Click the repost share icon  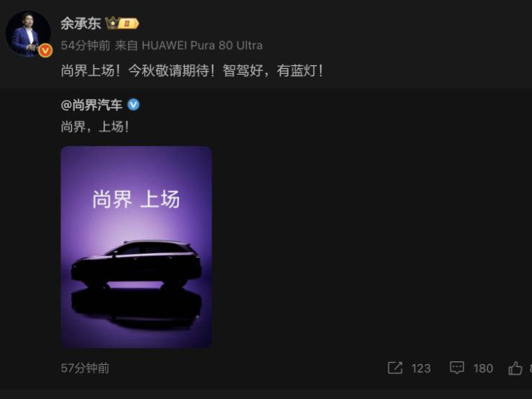(x=395, y=368)
